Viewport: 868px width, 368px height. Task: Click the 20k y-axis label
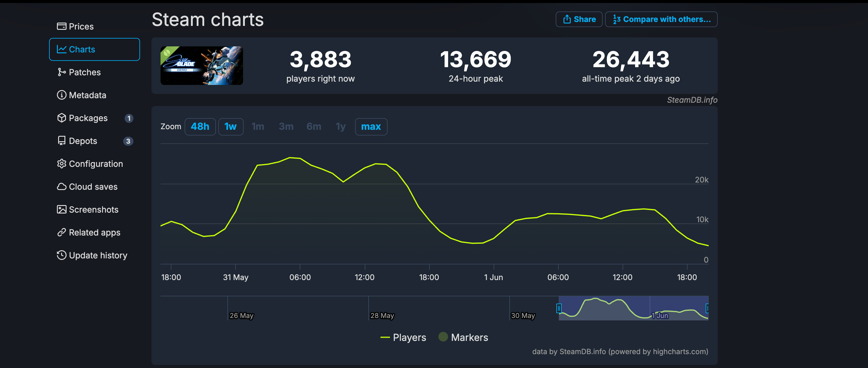pyautogui.click(x=701, y=180)
